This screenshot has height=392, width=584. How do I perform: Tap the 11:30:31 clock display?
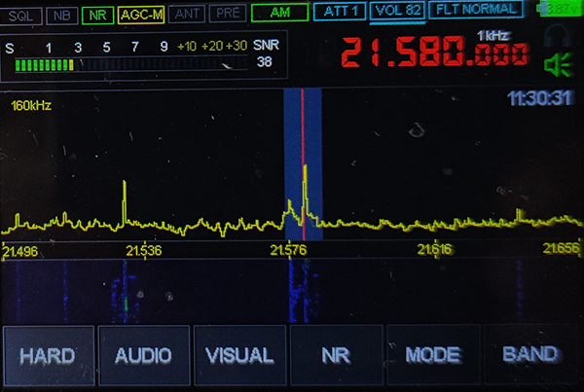(x=539, y=98)
